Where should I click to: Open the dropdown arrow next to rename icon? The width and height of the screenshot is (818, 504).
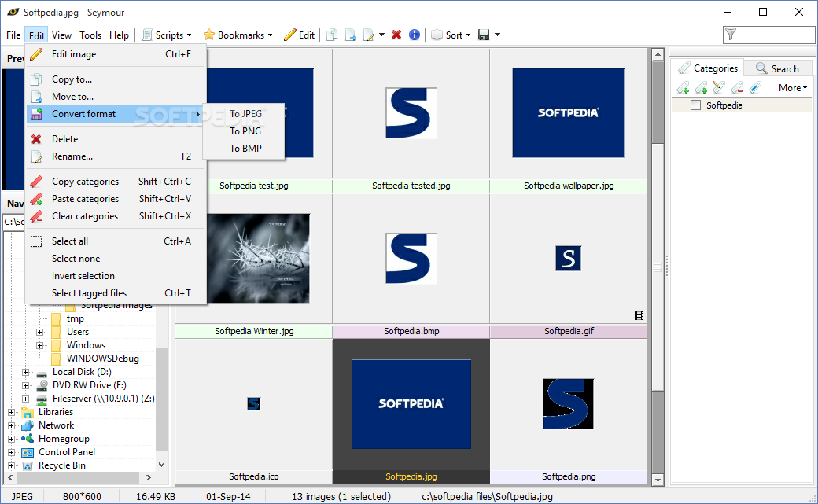point(382,35)
